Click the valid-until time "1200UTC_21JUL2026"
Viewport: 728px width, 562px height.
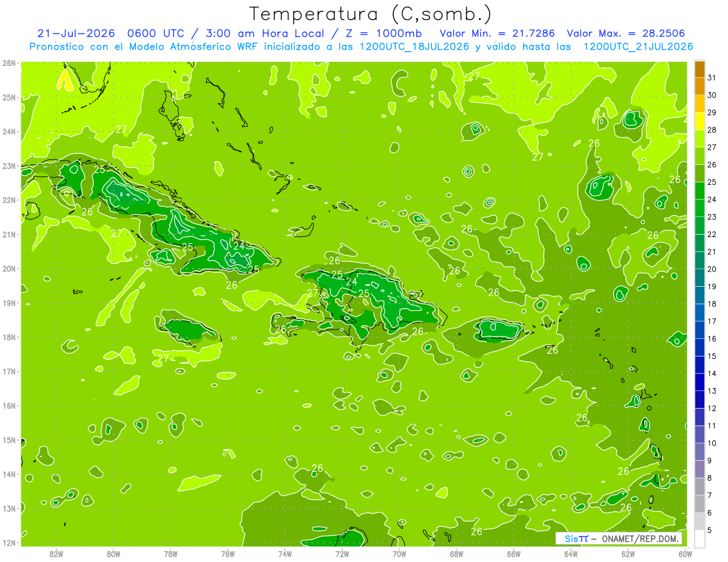[x=638, y=47]
